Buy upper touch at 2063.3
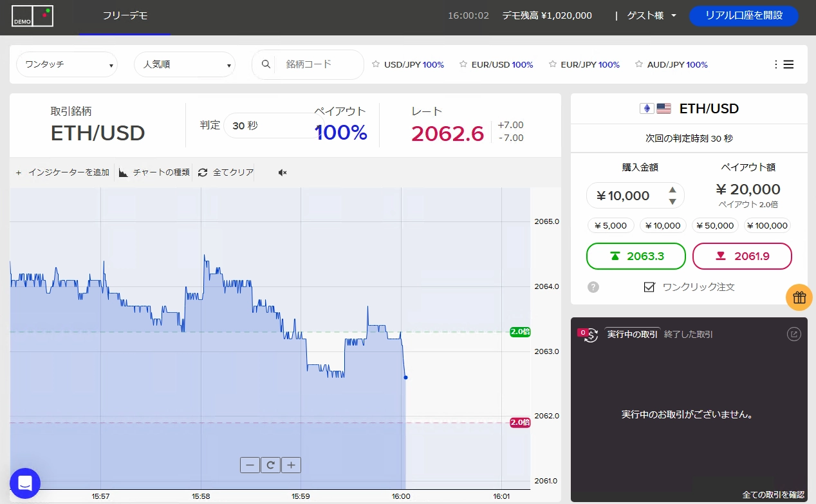Screen dimensions: 816x504 tap(636, 256)
